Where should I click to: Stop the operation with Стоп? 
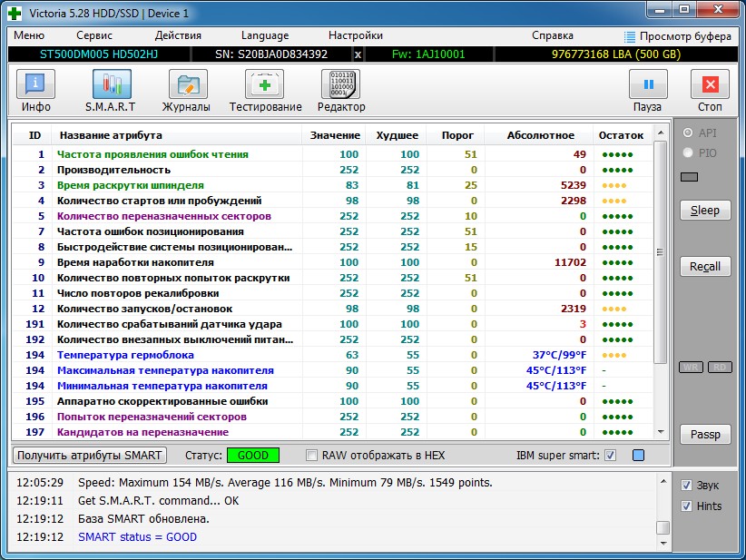click(710, 90)
